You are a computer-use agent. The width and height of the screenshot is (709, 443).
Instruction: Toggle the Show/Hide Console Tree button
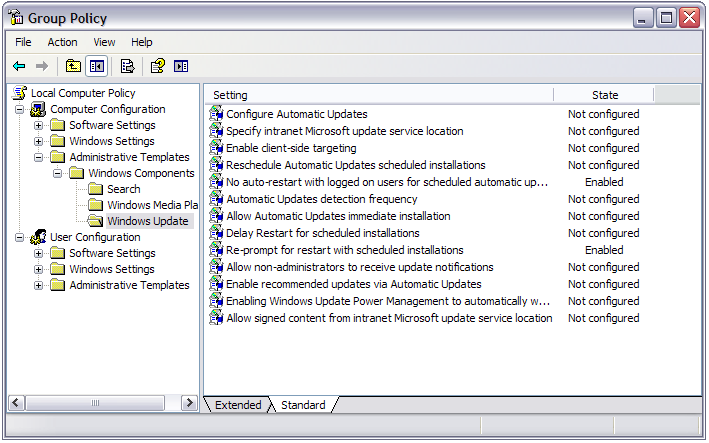point(96,66)
